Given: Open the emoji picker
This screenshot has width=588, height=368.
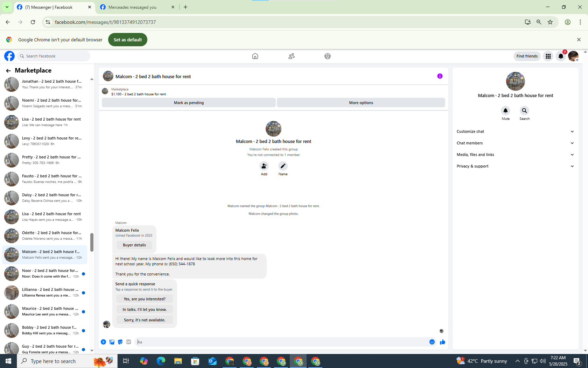Looking at the screenshot, I should 432,342.
